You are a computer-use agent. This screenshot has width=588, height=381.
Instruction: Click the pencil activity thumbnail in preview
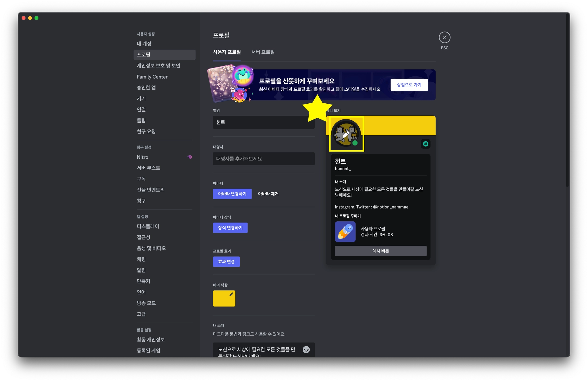345,232
